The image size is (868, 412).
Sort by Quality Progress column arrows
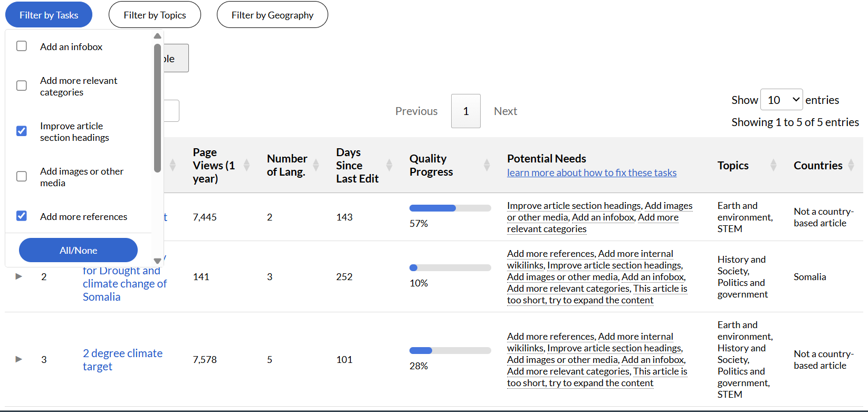click(x=487, y=165)
